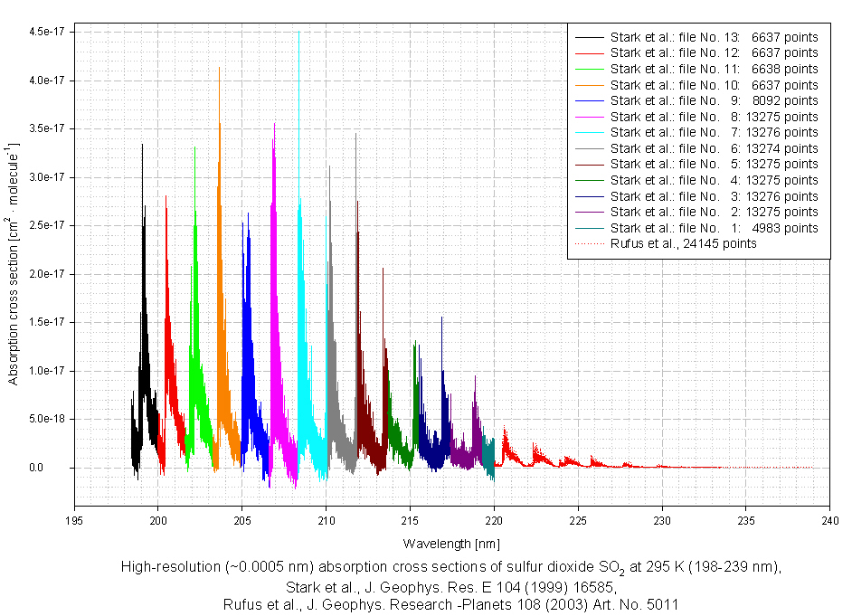Screen dimensions: 852x616
Task: Click the x-axis tick label 220
Action: tap(494, 520)
